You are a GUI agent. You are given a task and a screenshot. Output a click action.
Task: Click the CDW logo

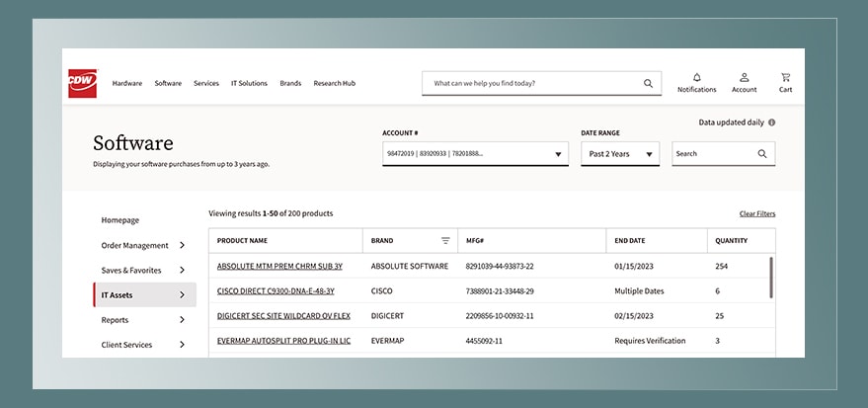pos(83,83)
